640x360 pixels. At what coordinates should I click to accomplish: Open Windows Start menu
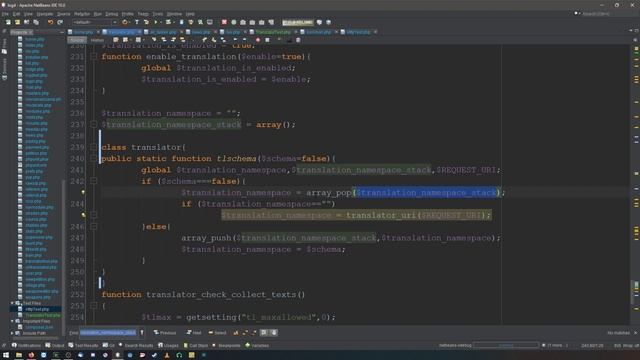coord(6,355)
